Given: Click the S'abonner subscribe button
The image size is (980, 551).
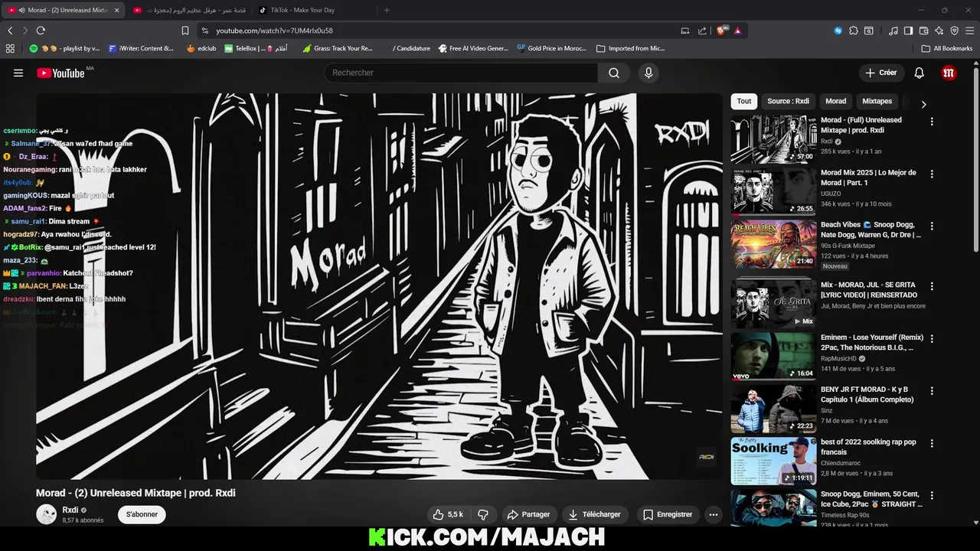Looking at the screenshot, I should click(142, 514).
